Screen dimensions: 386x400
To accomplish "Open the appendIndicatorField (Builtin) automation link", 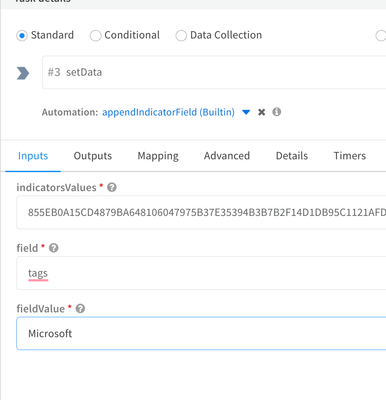I will point(168,112).
